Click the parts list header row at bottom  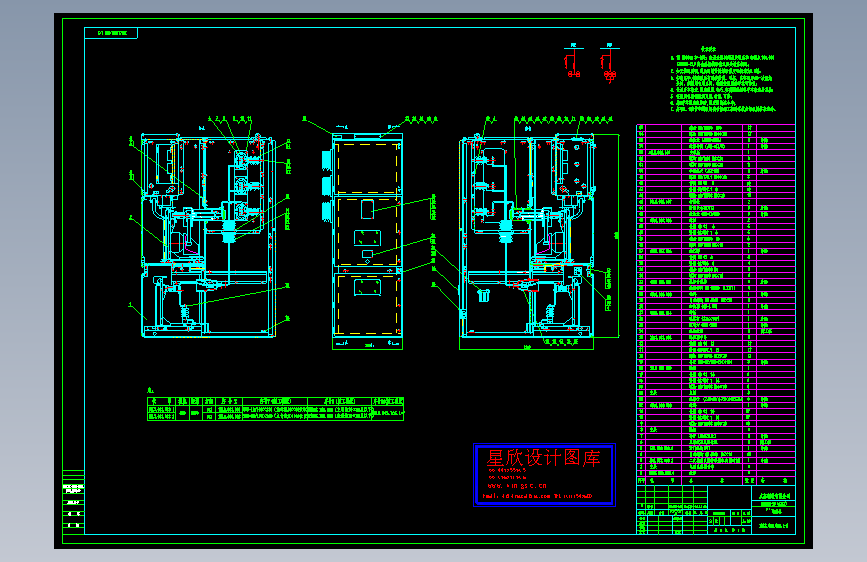(x=716, y=481)
